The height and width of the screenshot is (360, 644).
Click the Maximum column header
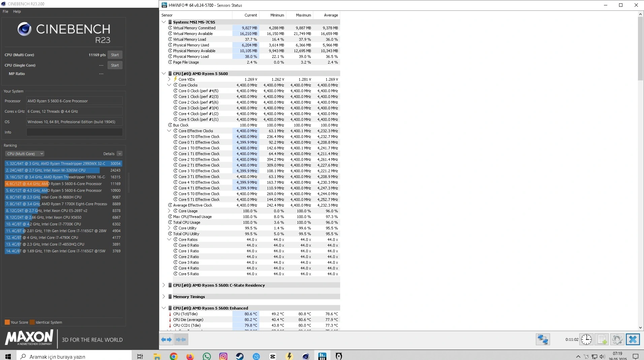click(x=299, y=15)
